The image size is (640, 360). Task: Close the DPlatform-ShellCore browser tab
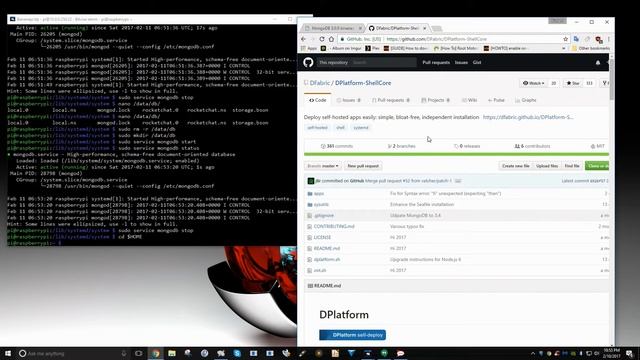(424, 28)
